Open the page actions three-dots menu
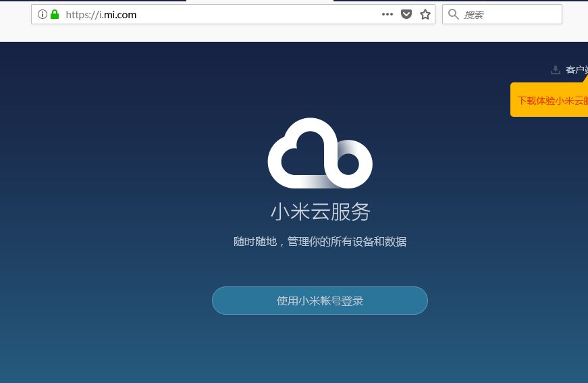The height and width of the screenshot is (383, 588). tap(387, 14)
